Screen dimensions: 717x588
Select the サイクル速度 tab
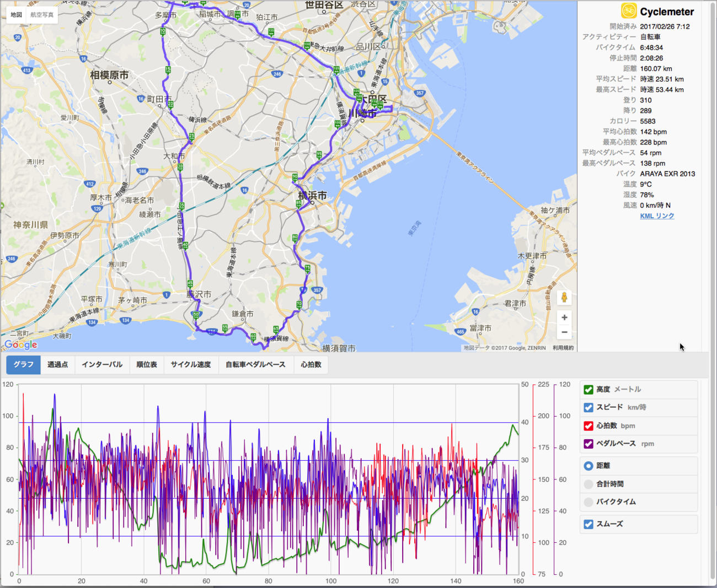pyautogui.click(x=191, y=365)
